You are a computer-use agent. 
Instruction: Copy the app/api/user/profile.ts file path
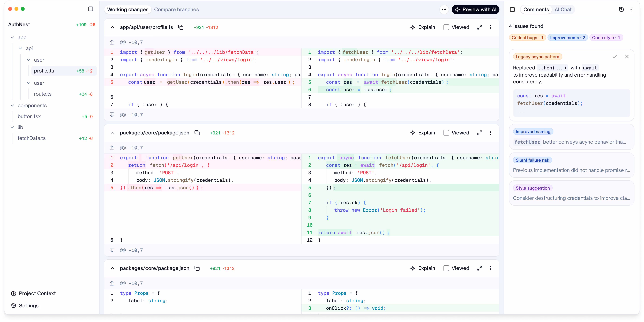[181, 27]
